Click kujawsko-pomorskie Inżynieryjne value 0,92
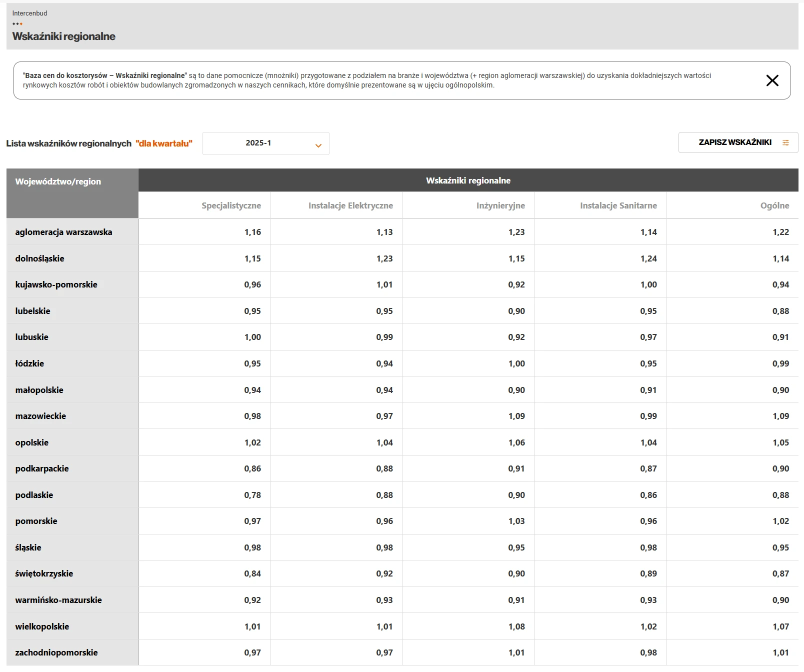The image size is (804, 672). coord(516,284)
